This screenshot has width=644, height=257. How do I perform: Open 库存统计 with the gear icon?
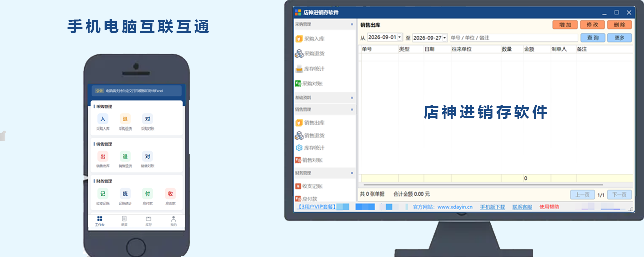(x=309, y=148)
